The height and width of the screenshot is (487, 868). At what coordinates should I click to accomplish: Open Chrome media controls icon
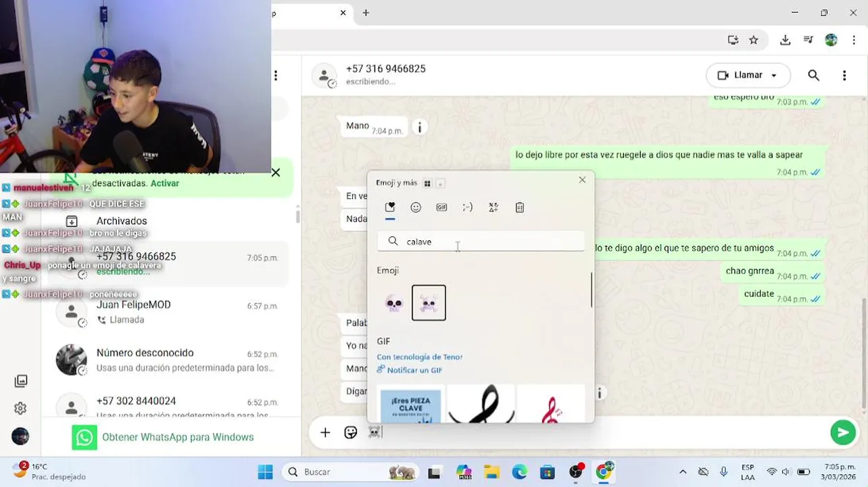[x=808, y=40]
